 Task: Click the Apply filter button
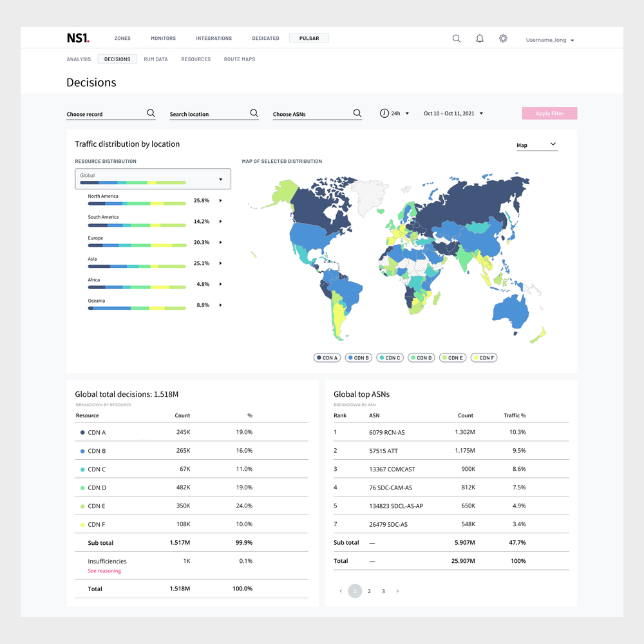coord(549,113)
